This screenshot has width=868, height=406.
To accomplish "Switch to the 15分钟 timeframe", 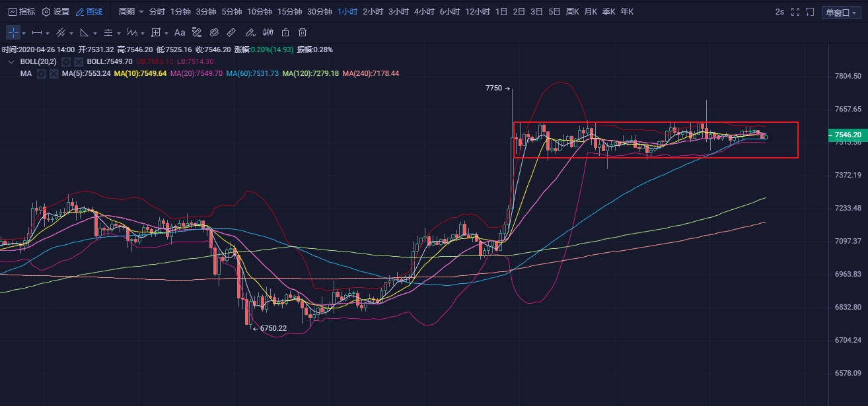I will point(289,12).
